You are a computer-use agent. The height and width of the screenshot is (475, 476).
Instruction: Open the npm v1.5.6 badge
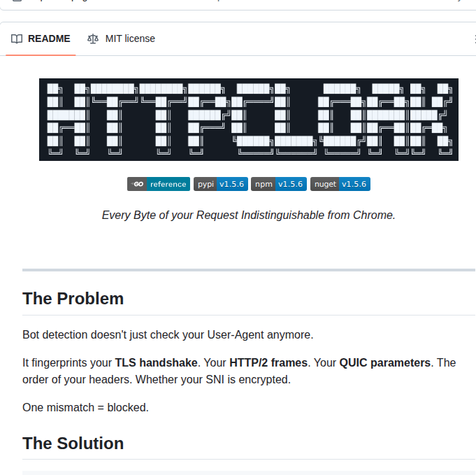(279, 184)
